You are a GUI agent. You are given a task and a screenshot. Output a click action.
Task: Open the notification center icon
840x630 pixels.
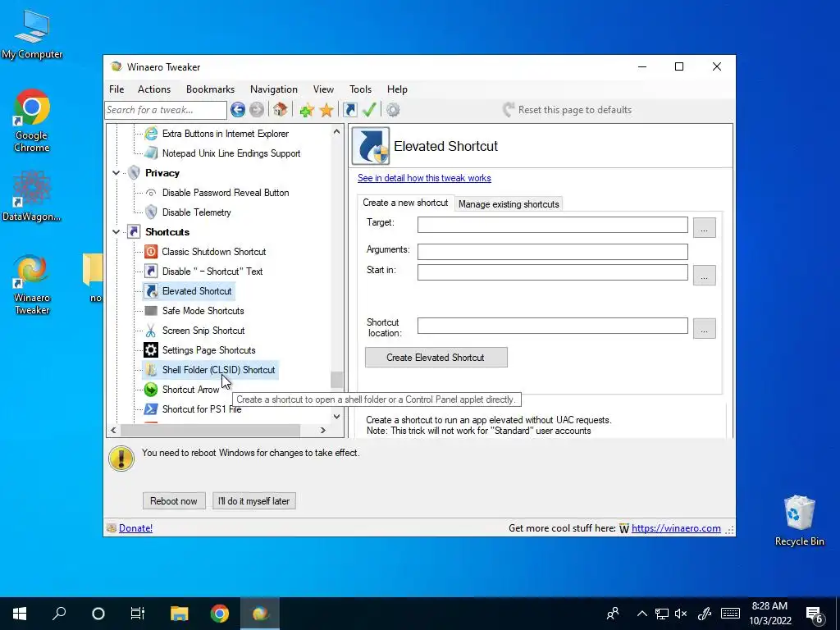pos(815,614)
